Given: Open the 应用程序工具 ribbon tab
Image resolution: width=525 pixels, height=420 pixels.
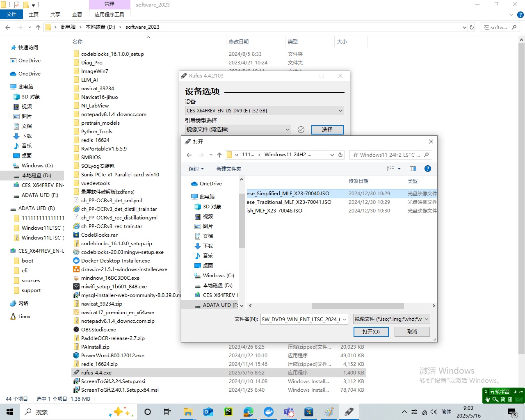Looking at the screenshot, I should (x=110, y=14).
